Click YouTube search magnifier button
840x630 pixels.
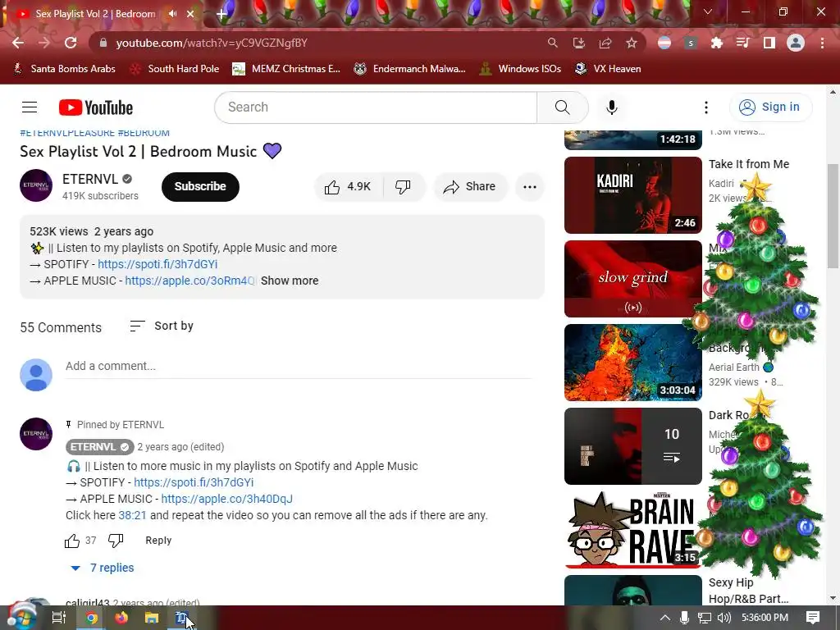click(563, 107)
